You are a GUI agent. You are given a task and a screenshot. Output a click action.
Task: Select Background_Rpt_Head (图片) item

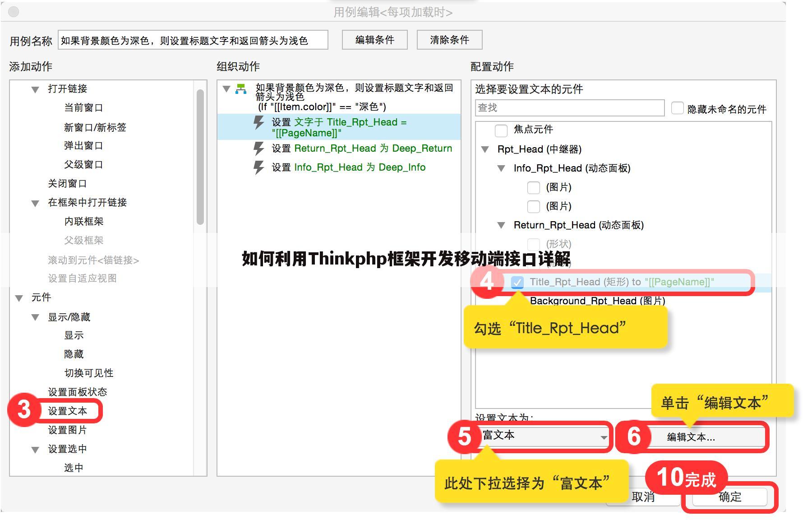(598, 301)
